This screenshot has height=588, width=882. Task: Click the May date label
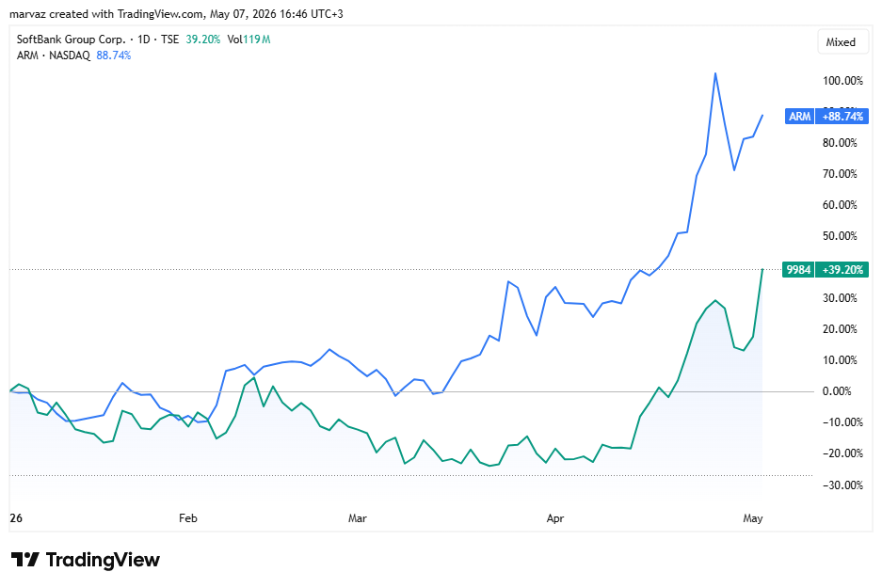click(x=753, y=518)
